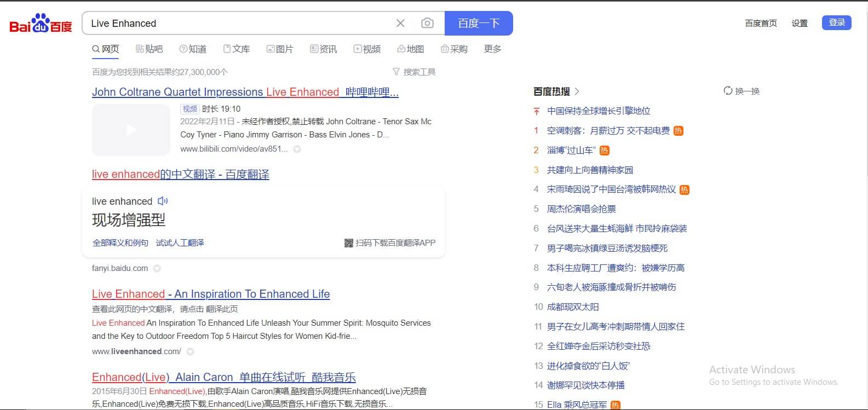Viewport: 868px width, 410px height.
Task: Open John Coltrane Quartet Impressions result
Action: 245,92
